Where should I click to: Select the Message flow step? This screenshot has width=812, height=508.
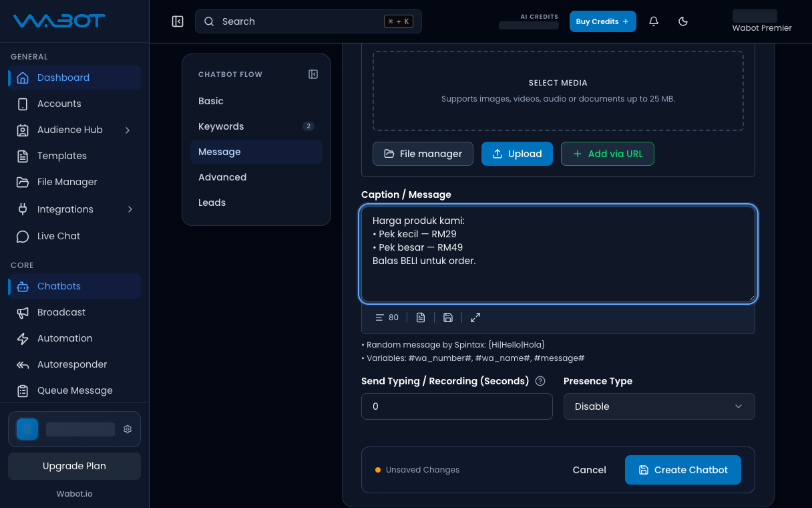point(256,152)
